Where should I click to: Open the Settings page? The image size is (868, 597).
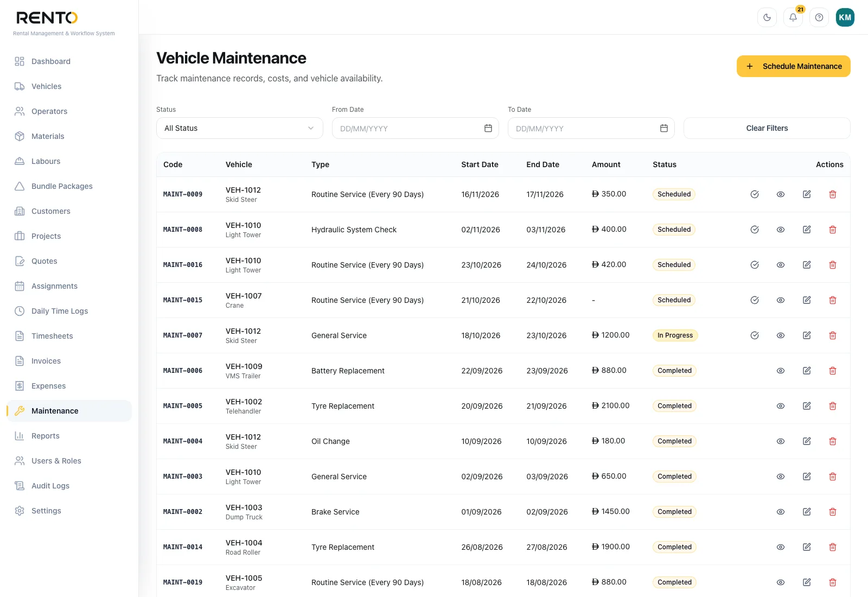click(69, 511)
